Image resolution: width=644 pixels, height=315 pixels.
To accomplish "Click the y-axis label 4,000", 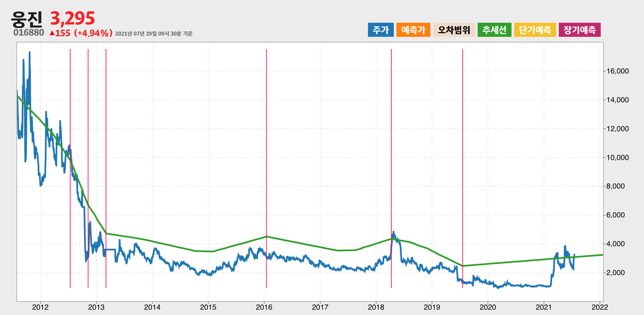I will (615, 244).
